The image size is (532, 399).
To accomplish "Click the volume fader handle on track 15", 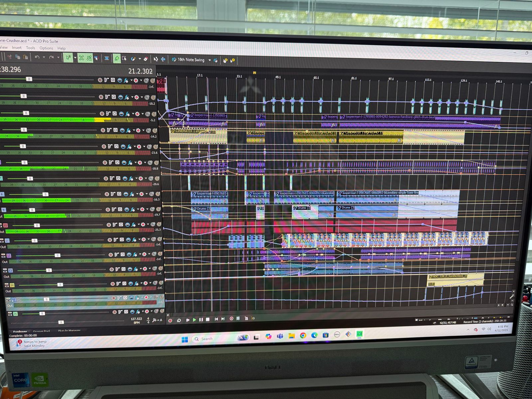I will [x=47, y=299].
